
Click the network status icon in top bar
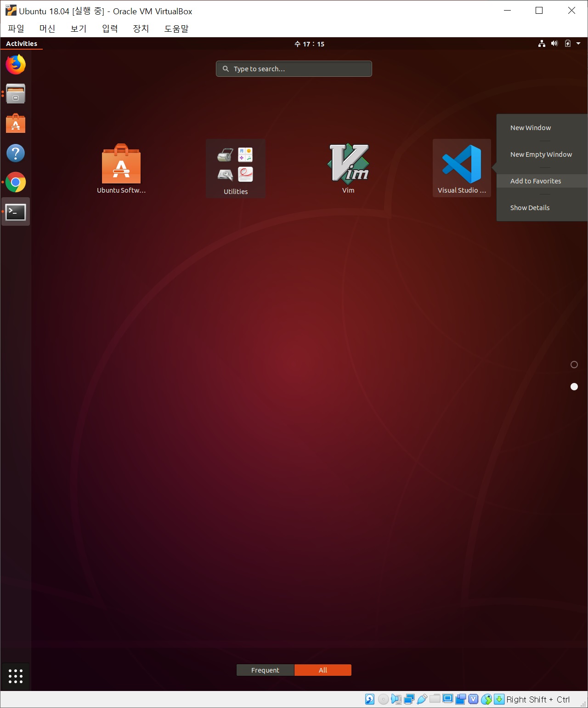pyautogui.click(x=542, y=44)
